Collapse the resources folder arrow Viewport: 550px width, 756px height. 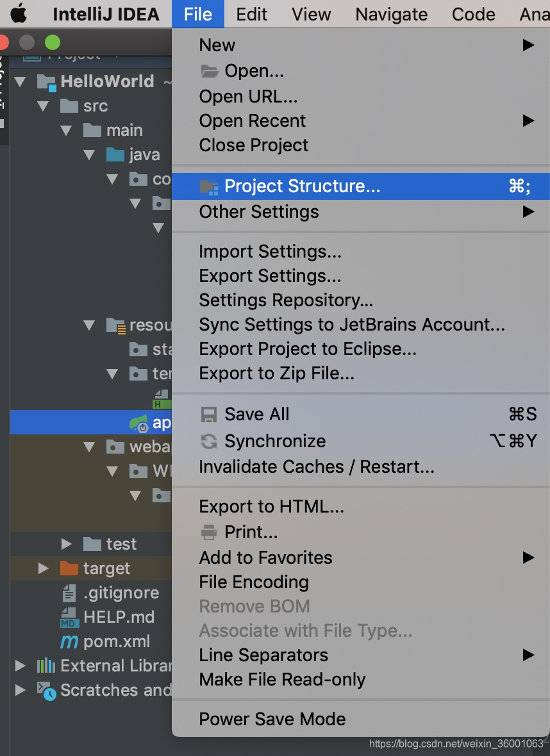89,325
